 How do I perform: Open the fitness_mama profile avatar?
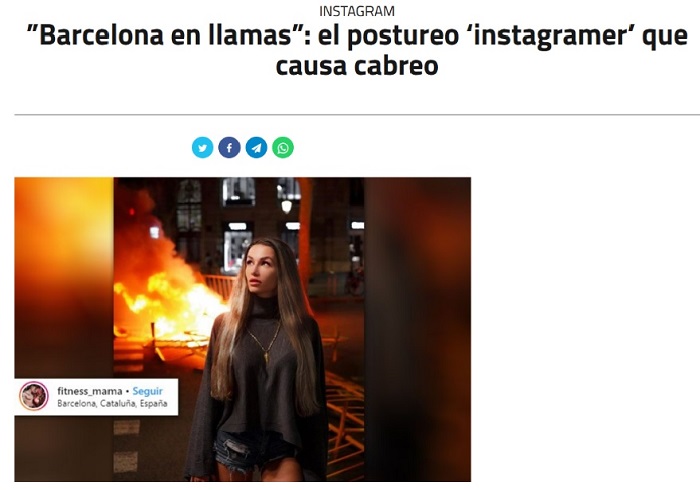(34, 396)
